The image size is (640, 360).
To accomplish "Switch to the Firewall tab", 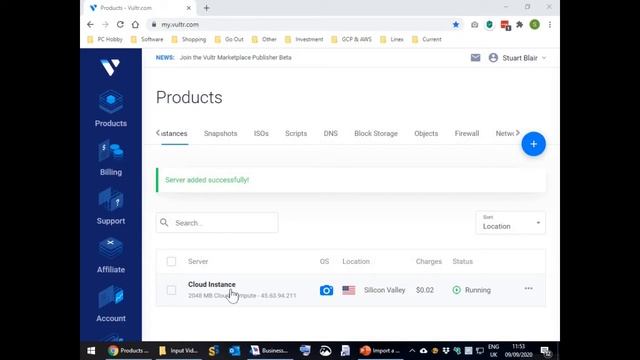I will 467,133.
